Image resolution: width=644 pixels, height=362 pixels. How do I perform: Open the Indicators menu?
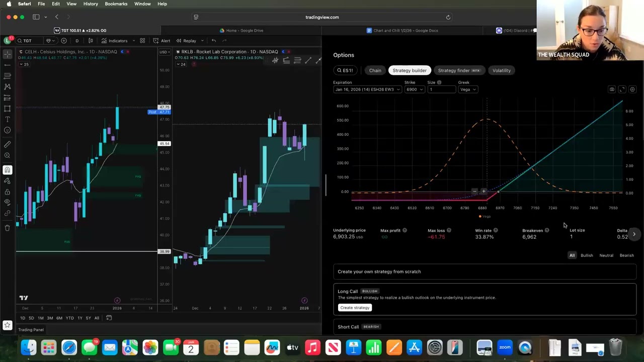pyautogui.click(x=114, y=41)
